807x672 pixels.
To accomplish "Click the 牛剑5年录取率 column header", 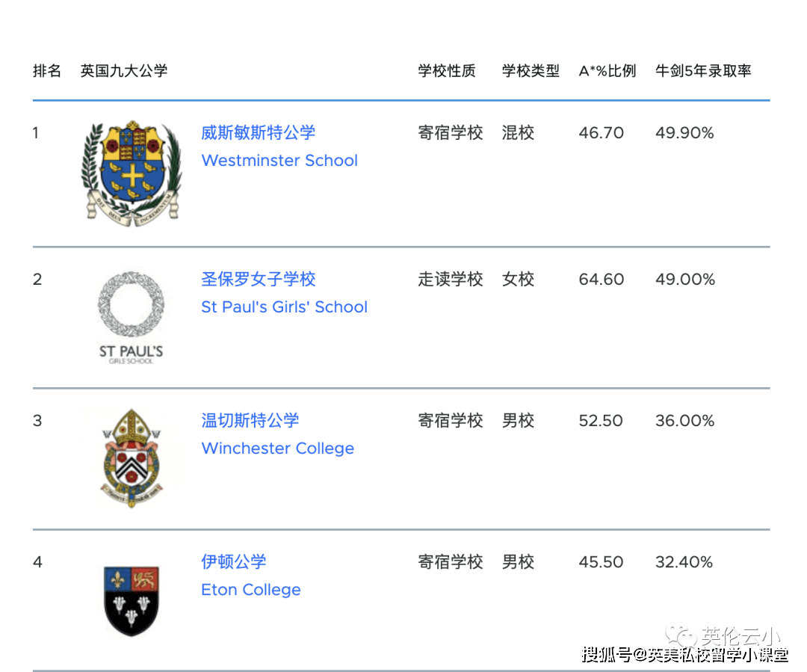I will tap(703, 70).
